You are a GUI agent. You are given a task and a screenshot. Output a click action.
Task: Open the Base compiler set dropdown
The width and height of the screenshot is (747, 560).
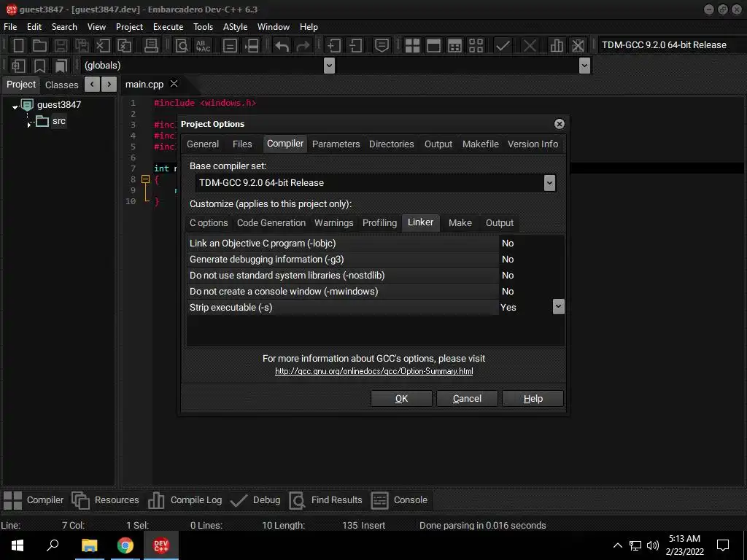click(x=549, y=183)
